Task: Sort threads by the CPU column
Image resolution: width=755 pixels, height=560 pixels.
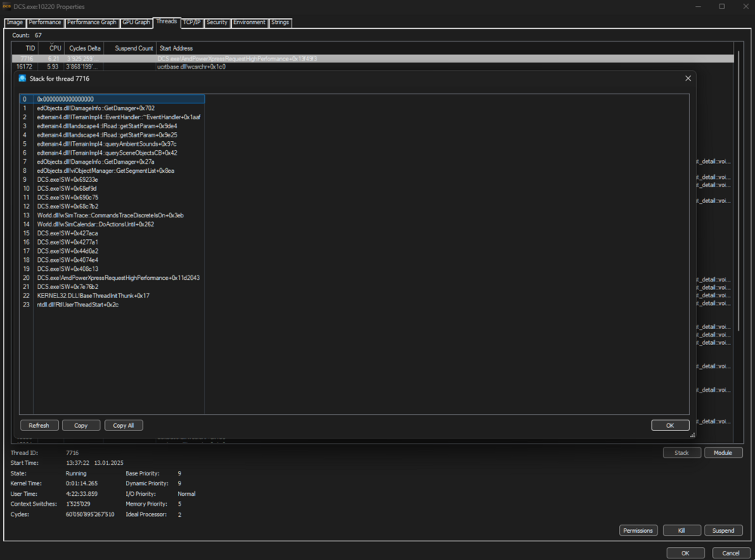Action: click(x=54, y=48)
